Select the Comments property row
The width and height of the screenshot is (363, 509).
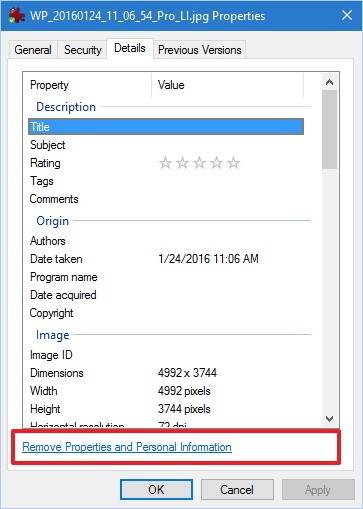point(166,199)
